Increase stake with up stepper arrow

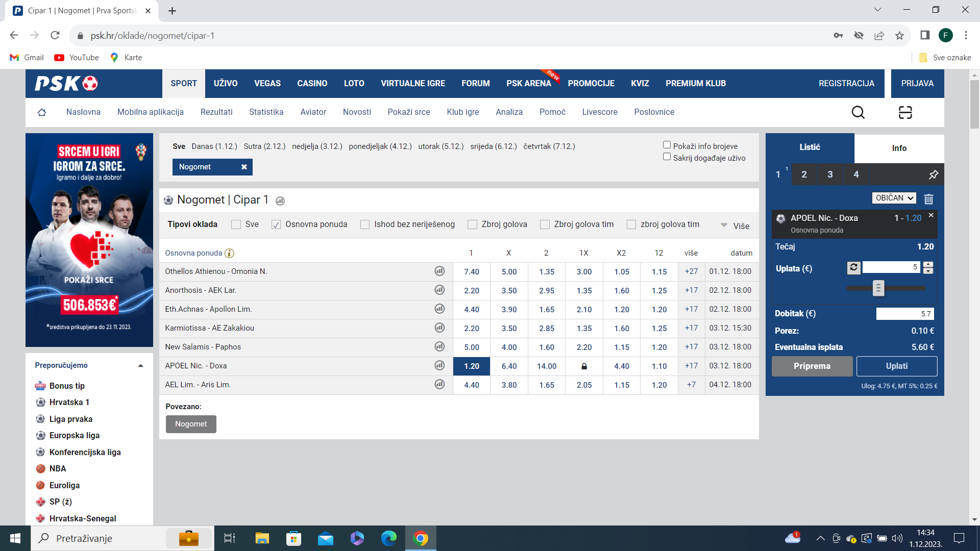pos(928,264)
